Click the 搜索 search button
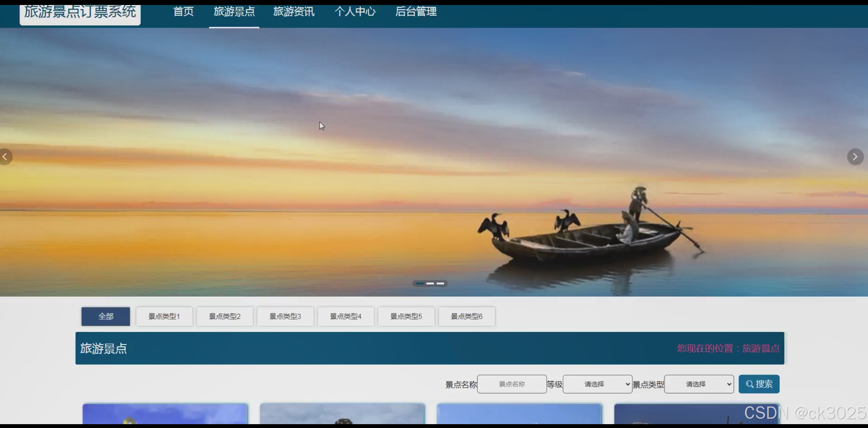This screenshot has width=868, height=428. point(758,384)
